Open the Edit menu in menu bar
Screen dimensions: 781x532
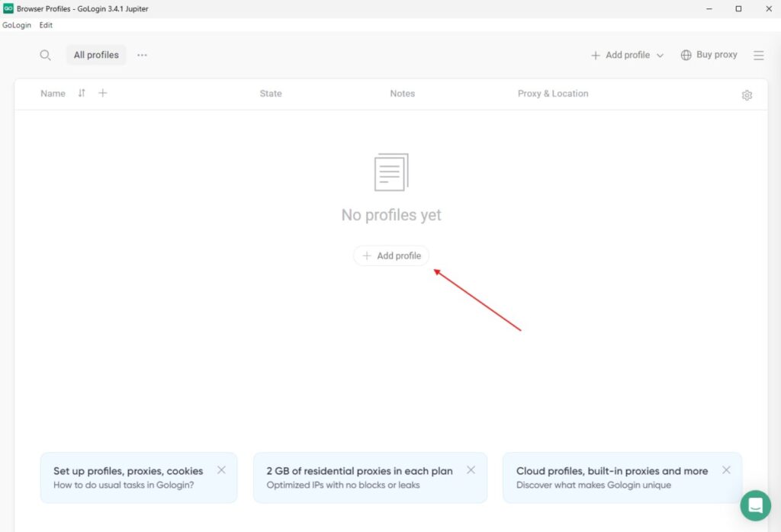click(46, 25)
